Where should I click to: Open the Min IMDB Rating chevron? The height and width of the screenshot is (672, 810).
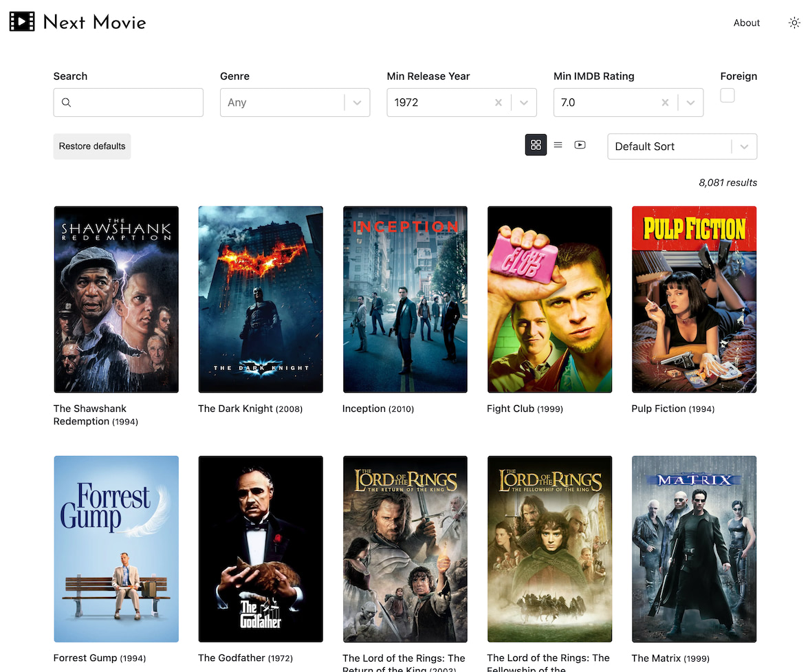point(690,102)
